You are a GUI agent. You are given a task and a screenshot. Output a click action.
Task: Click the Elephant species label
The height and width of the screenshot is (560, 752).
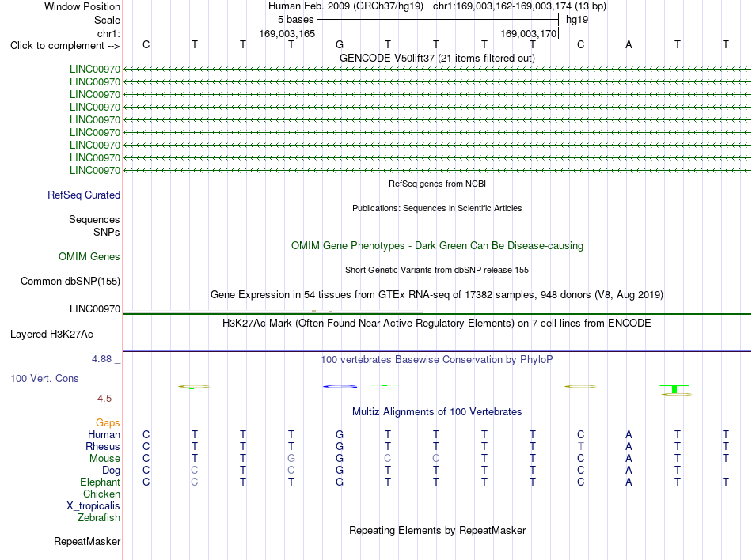[x=100, y=482]
